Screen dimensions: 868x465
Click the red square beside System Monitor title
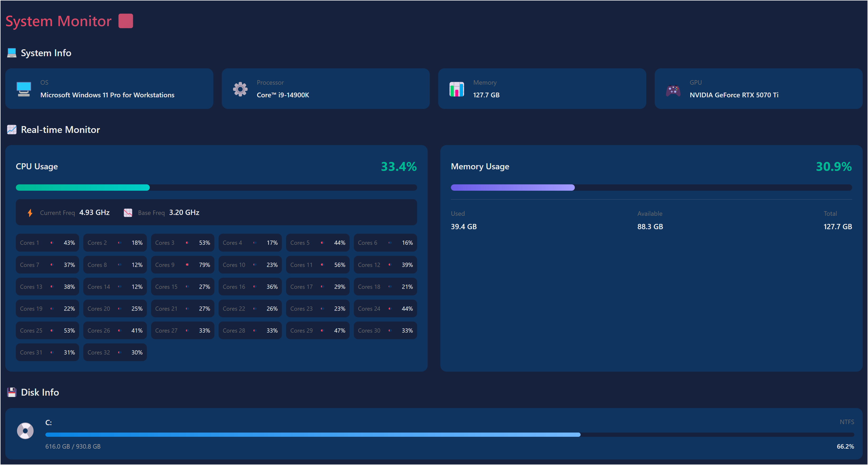tap(126, 21)
